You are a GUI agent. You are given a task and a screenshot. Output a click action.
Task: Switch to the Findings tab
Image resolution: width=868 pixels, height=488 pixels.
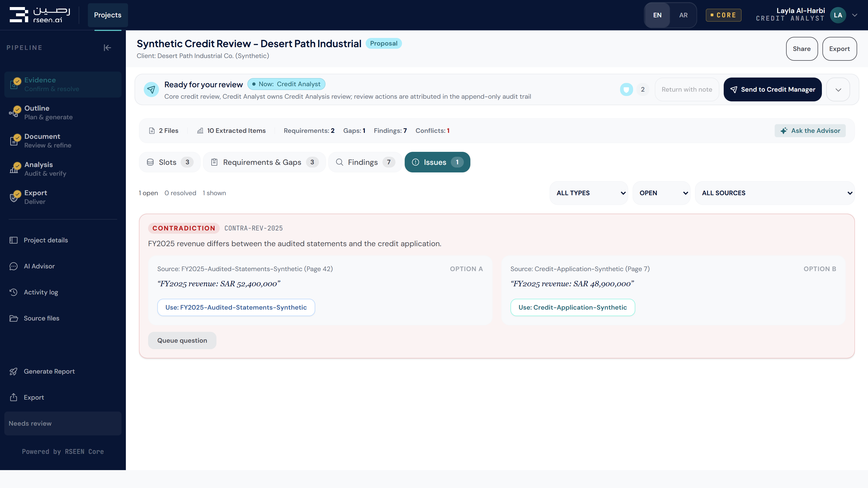(x=365, y=162)
